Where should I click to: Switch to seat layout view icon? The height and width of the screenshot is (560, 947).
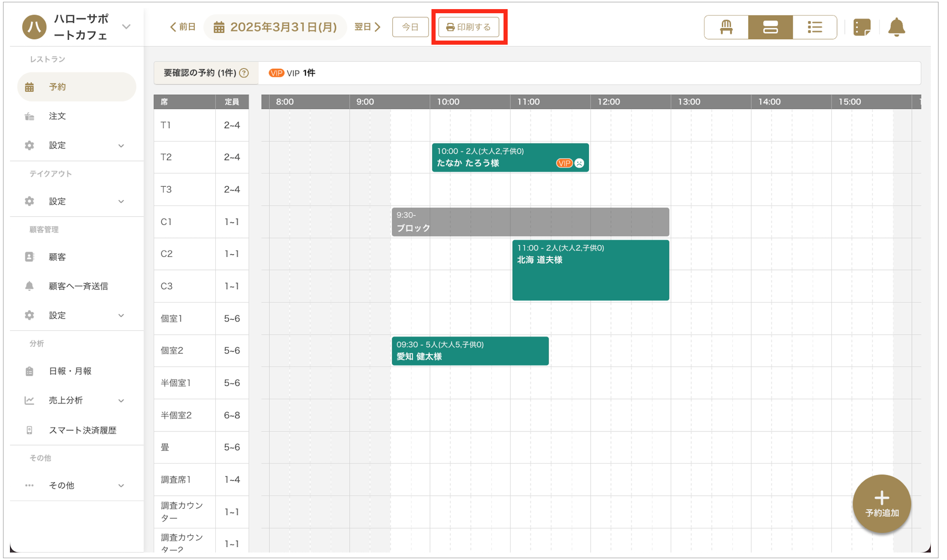pyautogui.click(x=726, y=27)
